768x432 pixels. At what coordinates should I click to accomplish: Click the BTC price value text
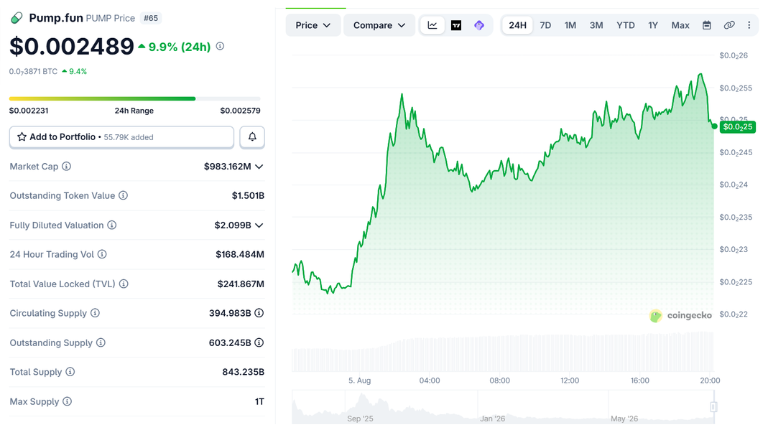point(33,72)
